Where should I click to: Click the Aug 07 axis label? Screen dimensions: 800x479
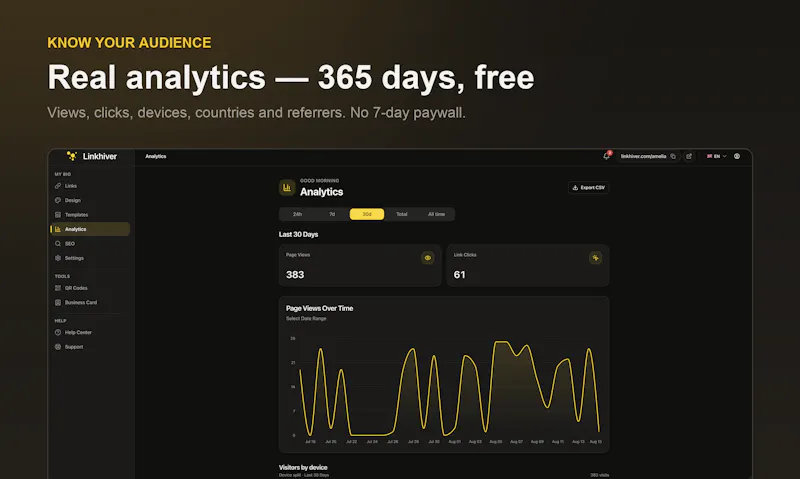[x=516, y=442]
